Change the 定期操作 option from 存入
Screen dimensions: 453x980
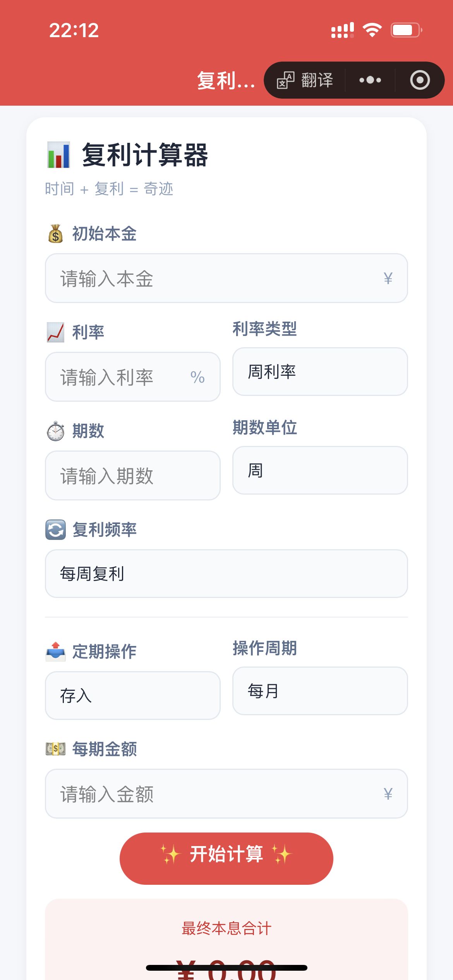click(132, 696)
